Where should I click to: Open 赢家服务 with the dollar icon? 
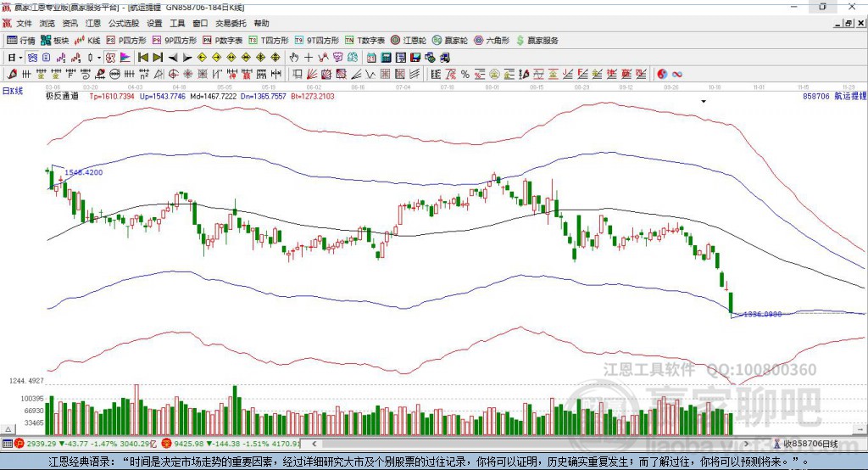click(x=537, y=41)
